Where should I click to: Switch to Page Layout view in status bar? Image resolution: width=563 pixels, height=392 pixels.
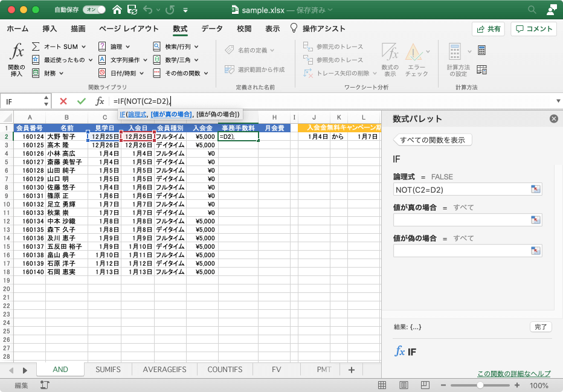404,385
